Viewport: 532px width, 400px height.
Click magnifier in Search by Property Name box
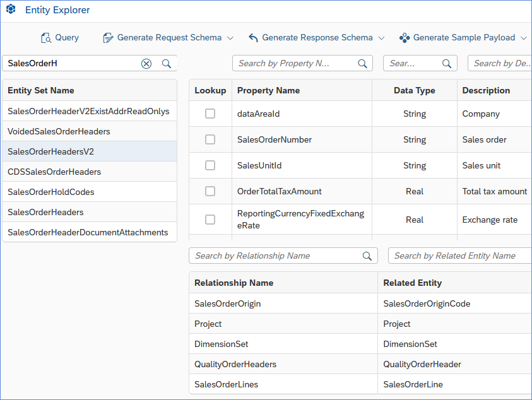point(363,63)
